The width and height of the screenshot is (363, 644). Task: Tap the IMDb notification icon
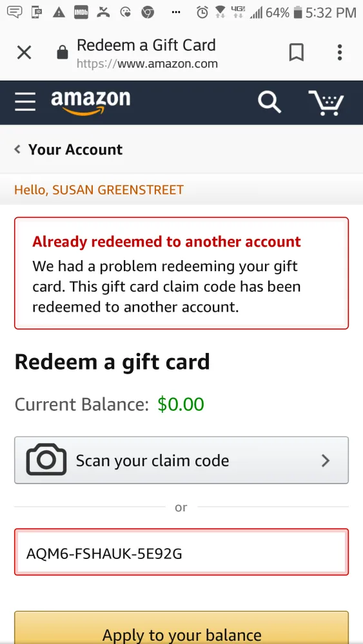point(81,13)
